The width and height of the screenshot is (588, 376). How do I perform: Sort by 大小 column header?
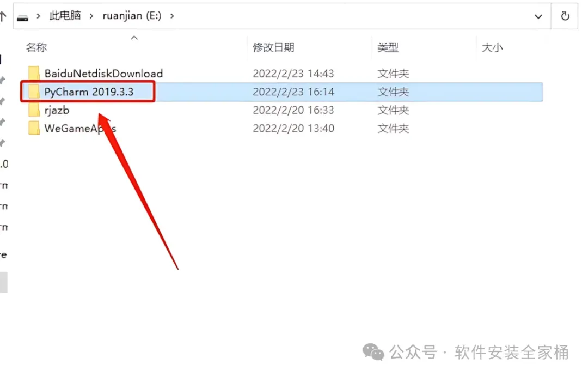click(x=492, y=47)
